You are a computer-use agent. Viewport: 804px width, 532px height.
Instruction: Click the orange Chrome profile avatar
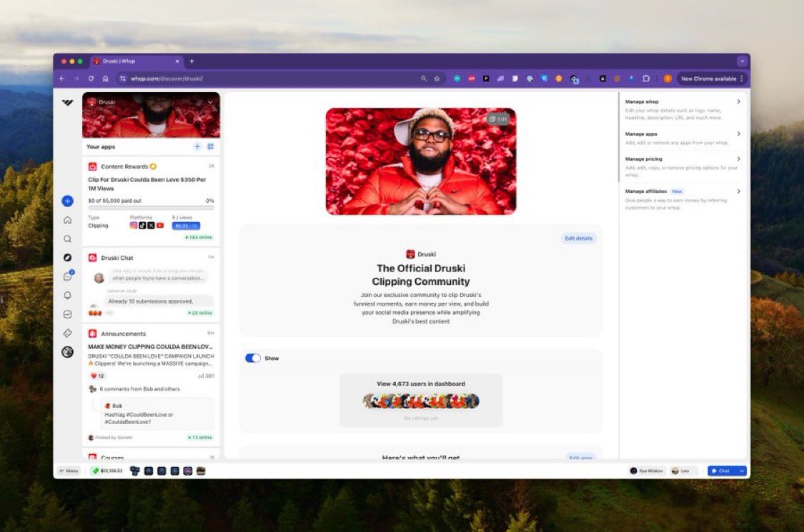pyautogui.click(x=667, y=79)
